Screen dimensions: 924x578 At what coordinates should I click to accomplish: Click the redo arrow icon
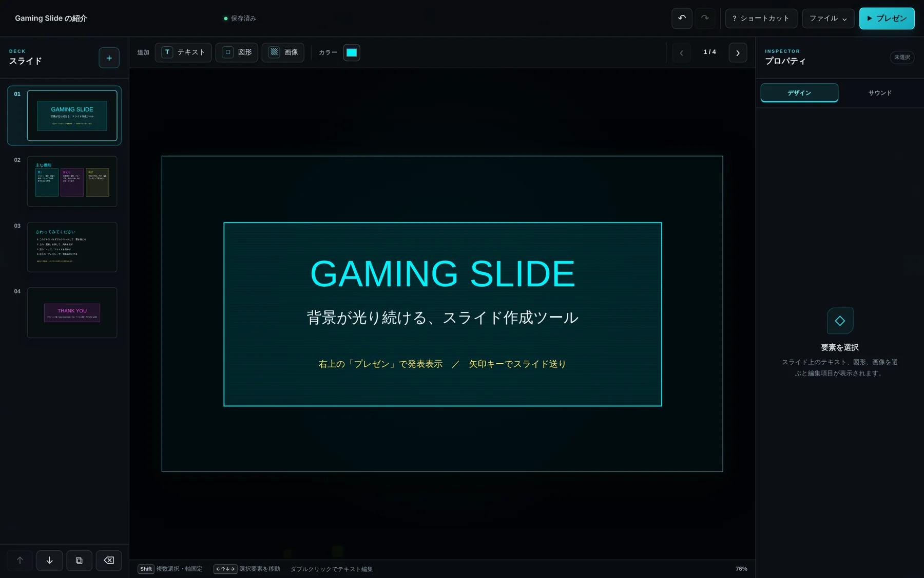tap(705, 18)
